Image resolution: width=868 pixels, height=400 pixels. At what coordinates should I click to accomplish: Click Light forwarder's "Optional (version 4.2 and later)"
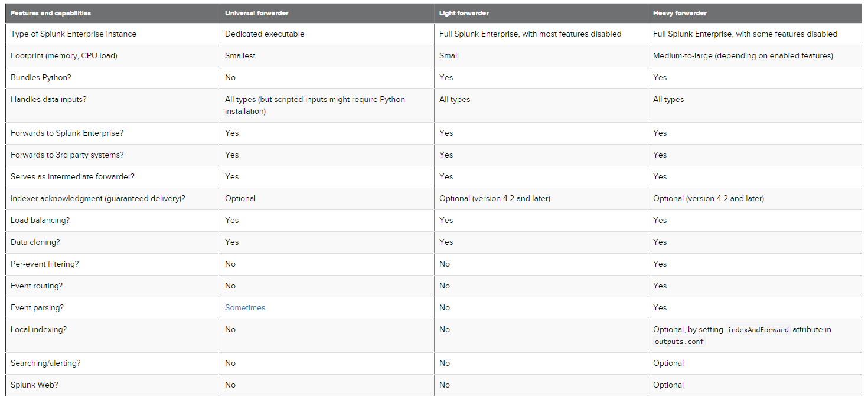pos(495,198)
